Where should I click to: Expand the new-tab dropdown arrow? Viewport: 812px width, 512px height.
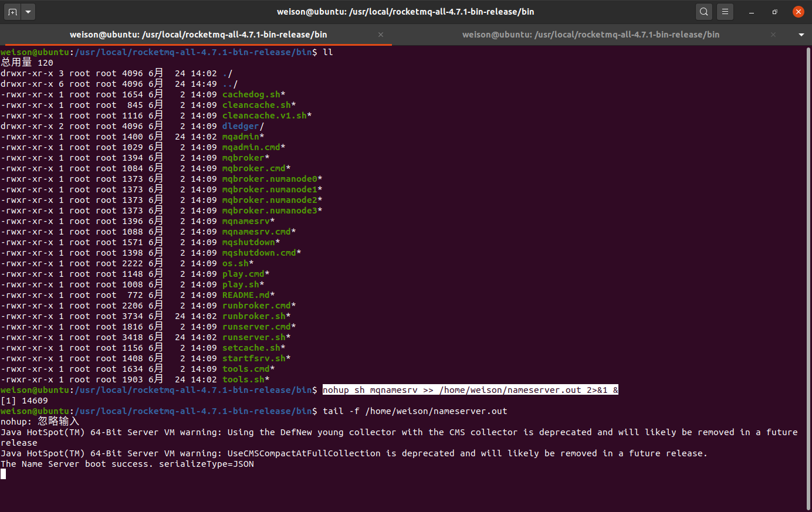coord(28,12)
